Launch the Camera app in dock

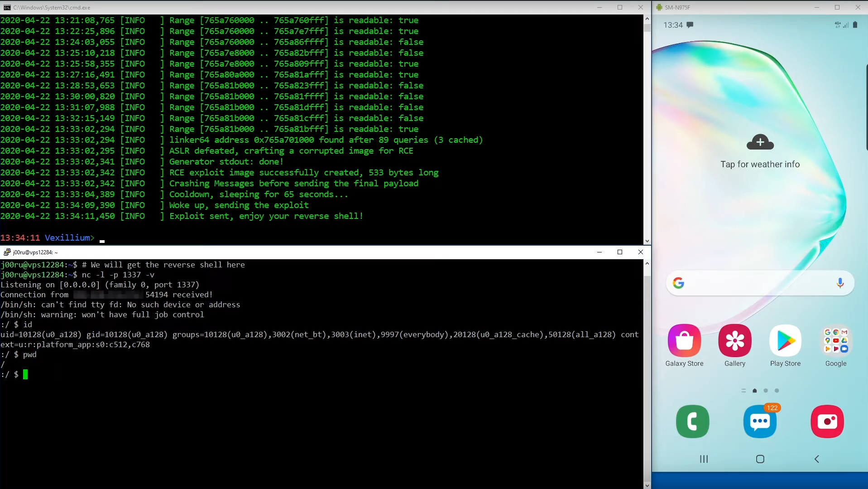coord(827,421)
